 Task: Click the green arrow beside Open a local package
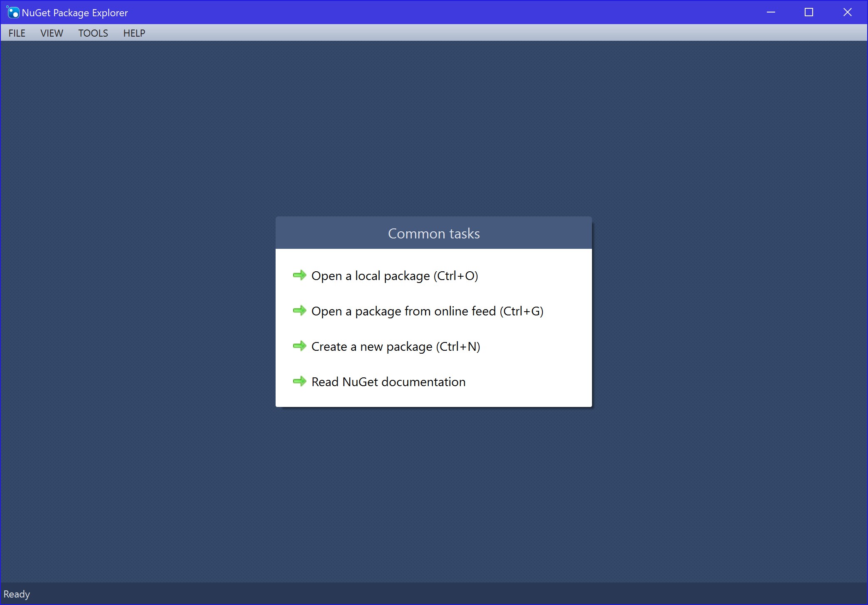(x=300, y=275)
